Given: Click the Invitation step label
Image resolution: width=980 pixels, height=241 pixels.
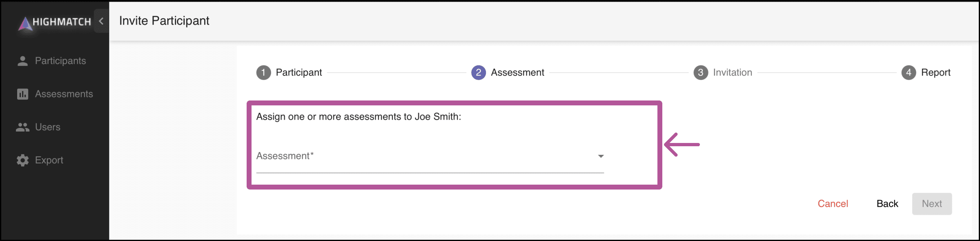Looking at the screenshot, I should [x=733, y=73].
